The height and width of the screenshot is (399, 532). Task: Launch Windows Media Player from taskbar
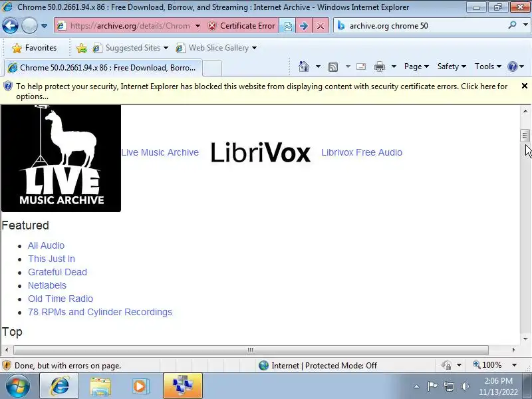[x=140, y=386]
